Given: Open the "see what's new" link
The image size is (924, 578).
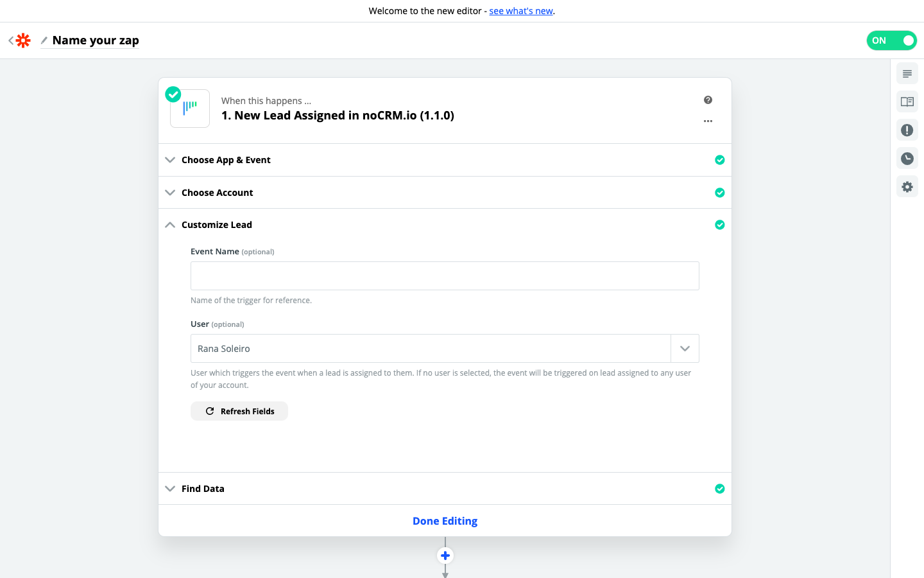Looking at the screenshot, I should tap(521, 11).
